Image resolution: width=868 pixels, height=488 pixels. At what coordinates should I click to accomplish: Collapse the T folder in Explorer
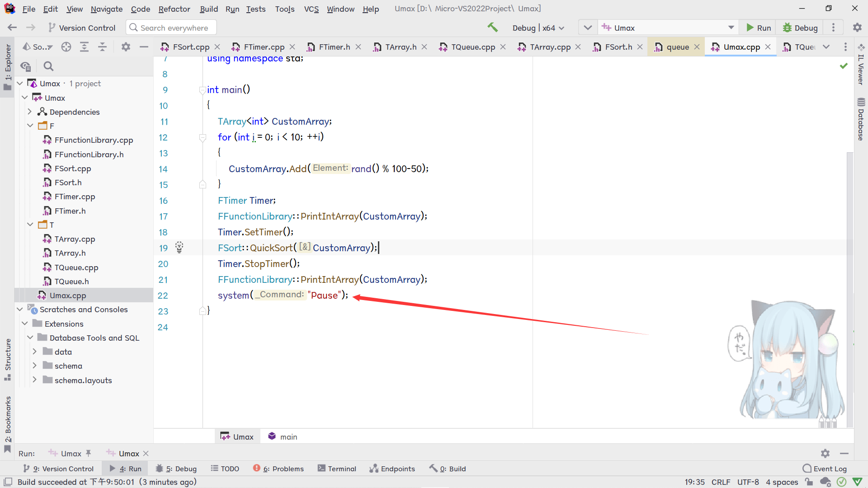coord(30,225)
